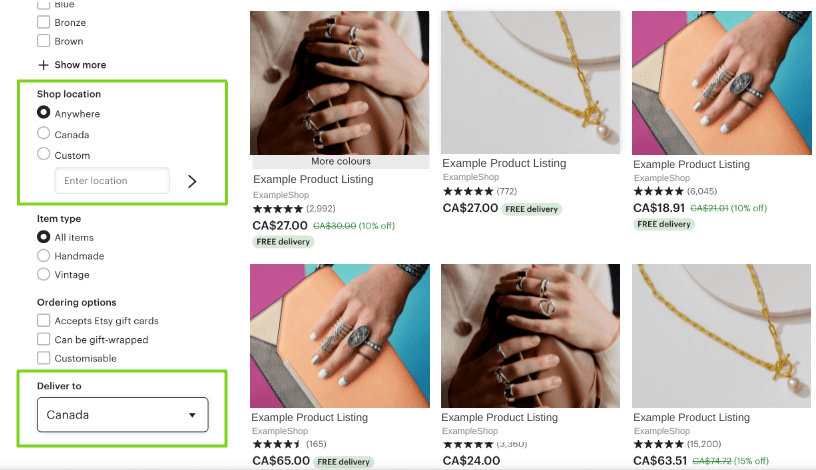The width and height of the screenshot is (816, 470).
Task: Click the location search arrow icon
Action: pos(192,181)
